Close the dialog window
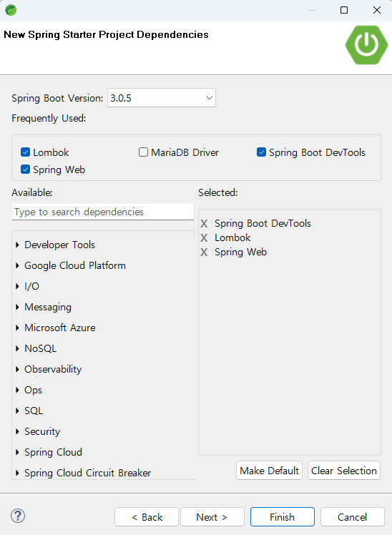This screenshot has width=392, height=535. pos(377,10)
